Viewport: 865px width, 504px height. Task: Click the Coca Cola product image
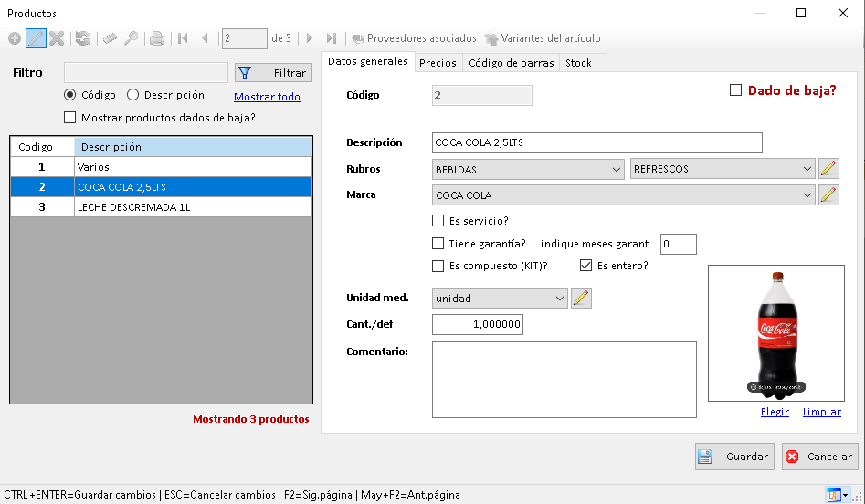(x=775, y=332)
